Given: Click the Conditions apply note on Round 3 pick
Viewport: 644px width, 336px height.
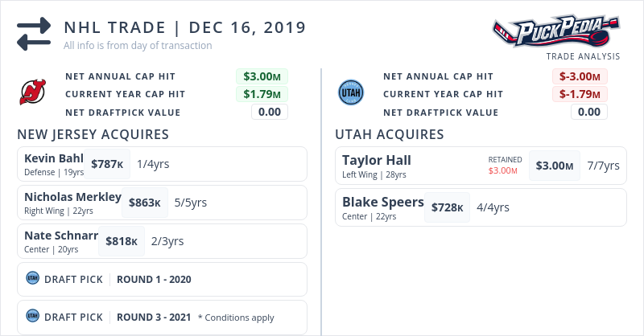Looking at the screenshot, I should [x=236, y=318].
